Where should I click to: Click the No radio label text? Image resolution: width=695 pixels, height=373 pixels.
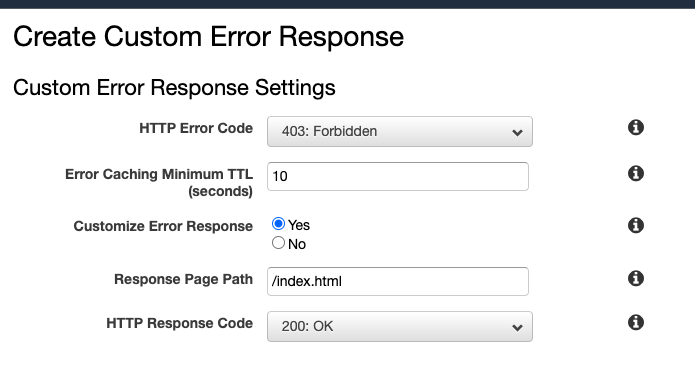(297, 244)
